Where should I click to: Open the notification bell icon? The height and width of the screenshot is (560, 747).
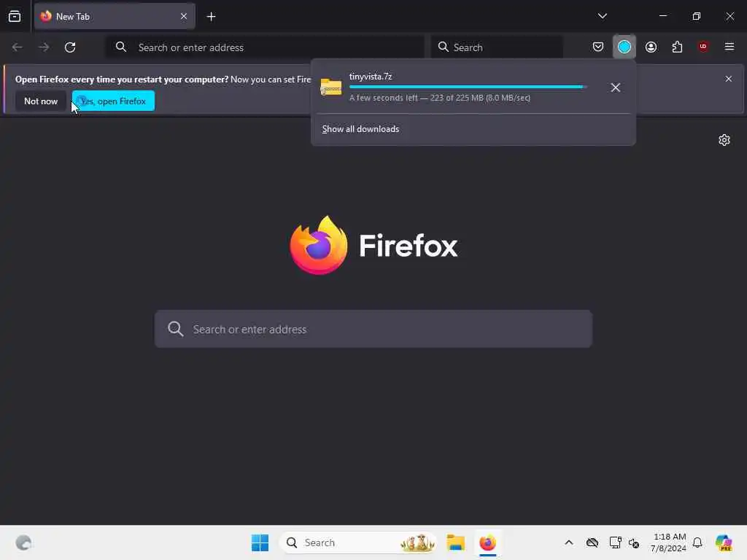[x=697, y=542]
